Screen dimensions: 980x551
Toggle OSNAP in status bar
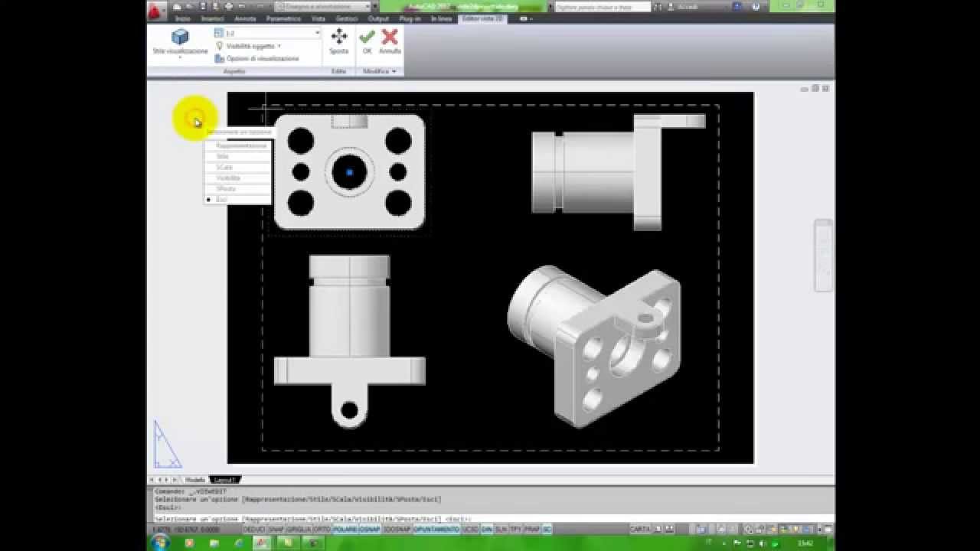click(x=370, y=530)
